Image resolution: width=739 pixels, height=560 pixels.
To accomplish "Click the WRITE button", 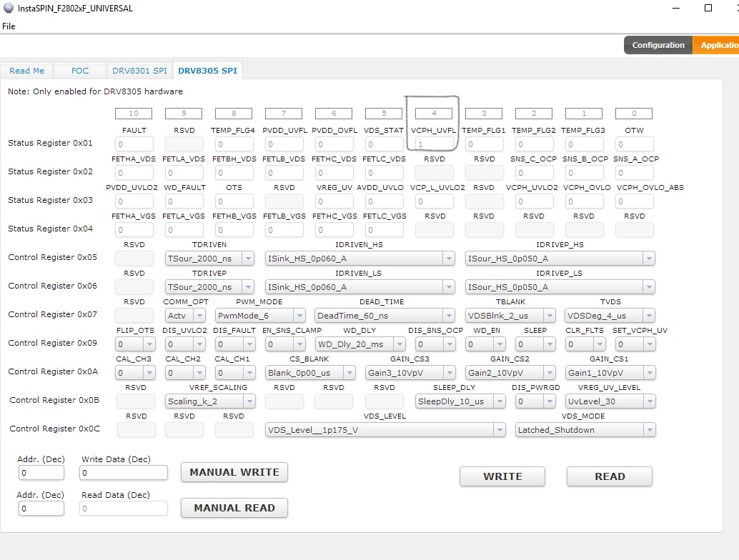I will coord(502,476).
